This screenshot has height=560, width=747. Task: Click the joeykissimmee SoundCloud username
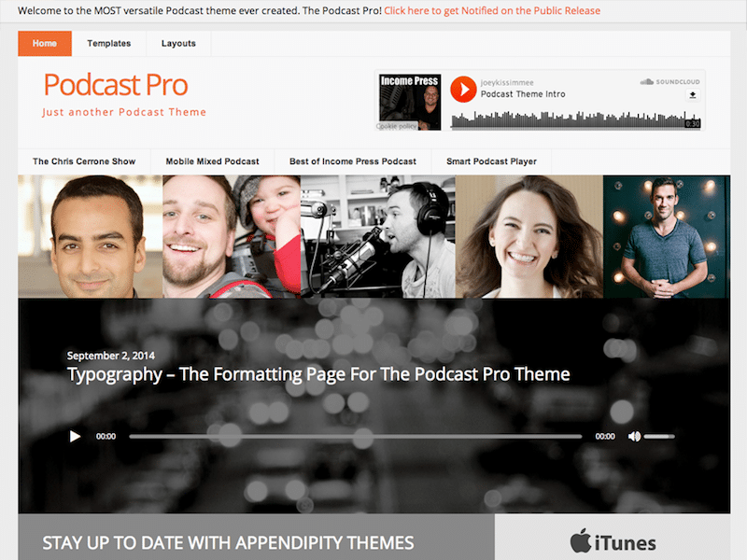(507, 83)
